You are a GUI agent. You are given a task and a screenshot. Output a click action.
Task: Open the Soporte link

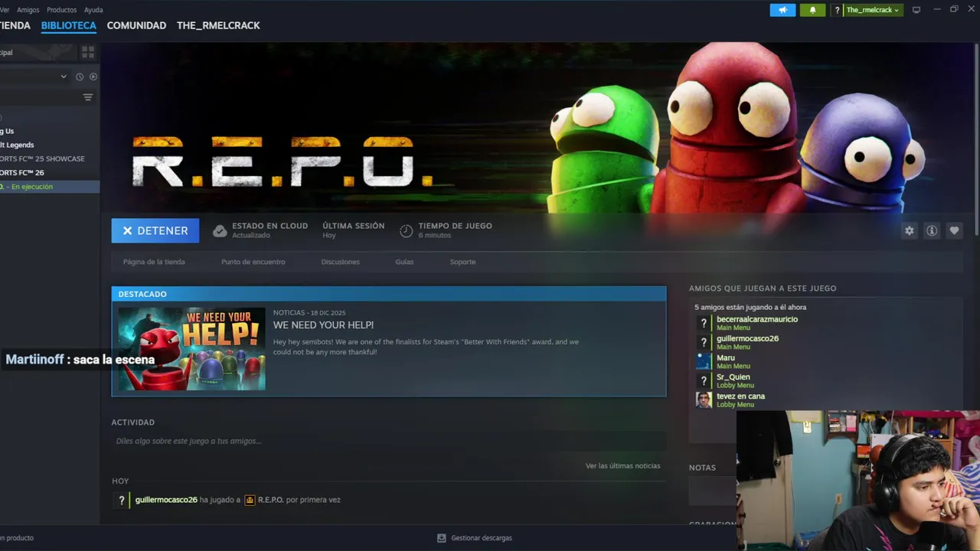point(462,262)
